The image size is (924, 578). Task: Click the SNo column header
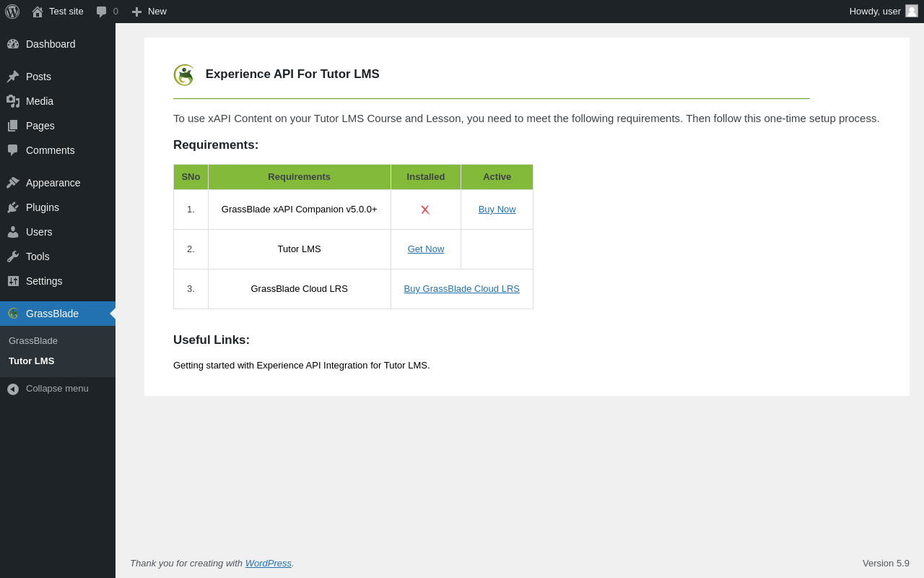pyautogui.click(x=191, y=177)
